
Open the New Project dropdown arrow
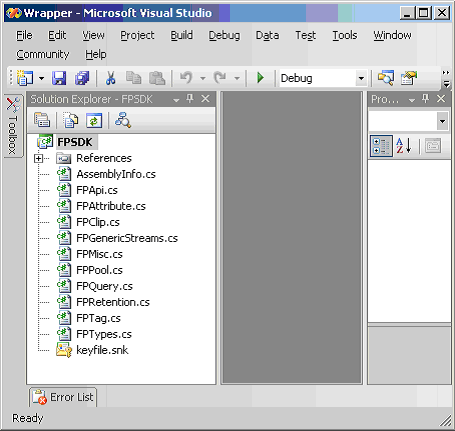click(41, 78)
